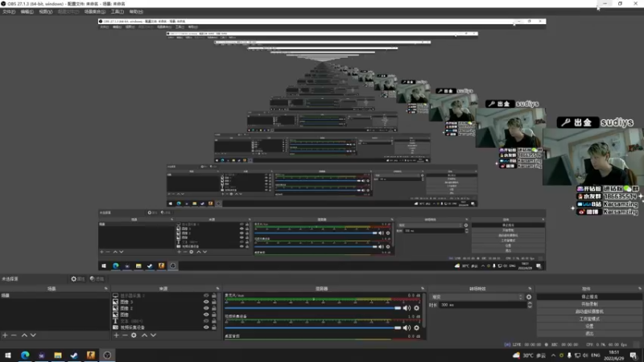Add a new source with plus icon
Screen dimensions: 644x362
(116, 335)
